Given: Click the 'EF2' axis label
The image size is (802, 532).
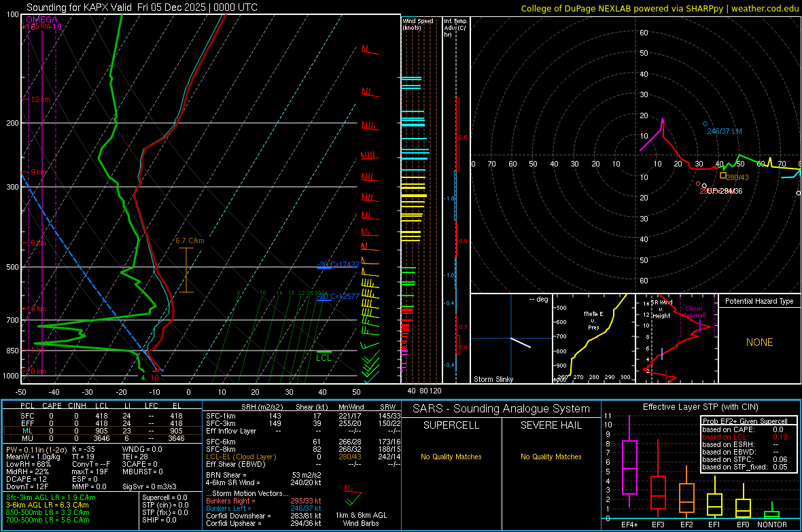Looking at the screenshot, I should coord(686,525).
